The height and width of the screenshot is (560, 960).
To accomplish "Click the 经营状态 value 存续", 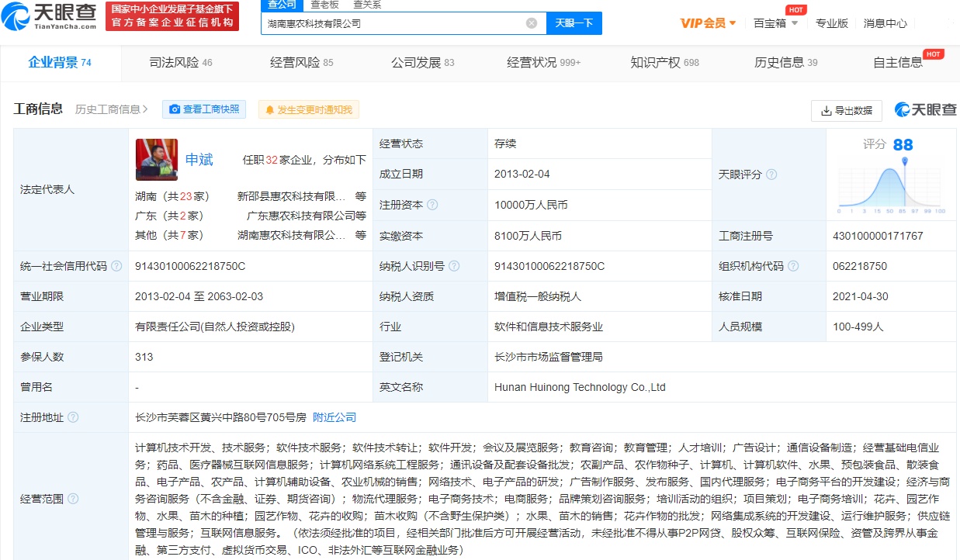I will (x=505, y=144).
